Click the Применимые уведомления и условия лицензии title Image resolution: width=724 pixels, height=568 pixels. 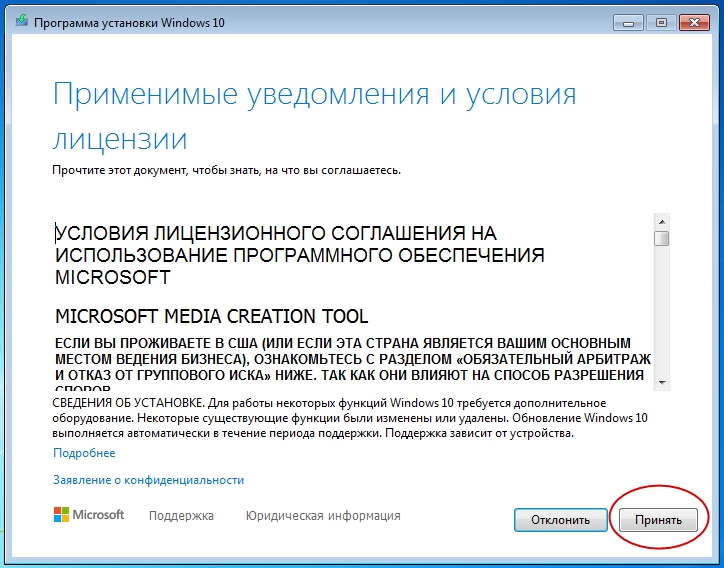(x=314, y=115)
